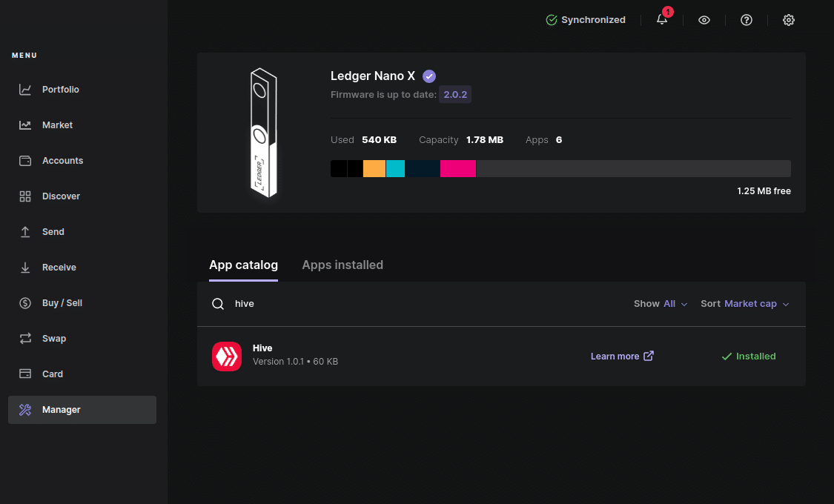Click the Swap arrows icon

[x=25, y=339]
